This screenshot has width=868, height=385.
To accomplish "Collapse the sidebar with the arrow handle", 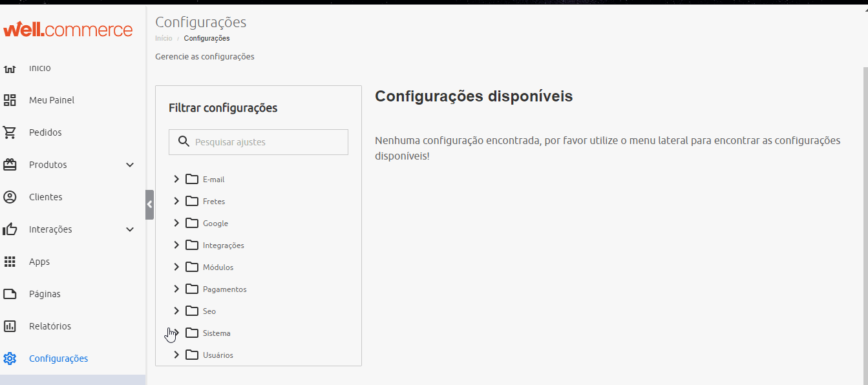I will point(149,205).
